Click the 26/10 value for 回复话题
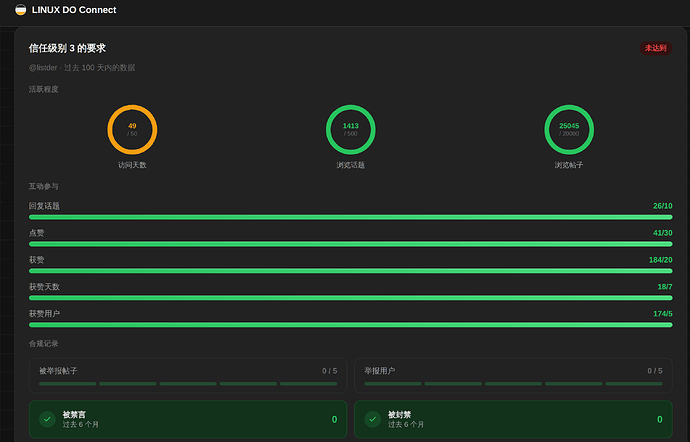The height and width of the screenshot is (442, 690). point(663,206)
